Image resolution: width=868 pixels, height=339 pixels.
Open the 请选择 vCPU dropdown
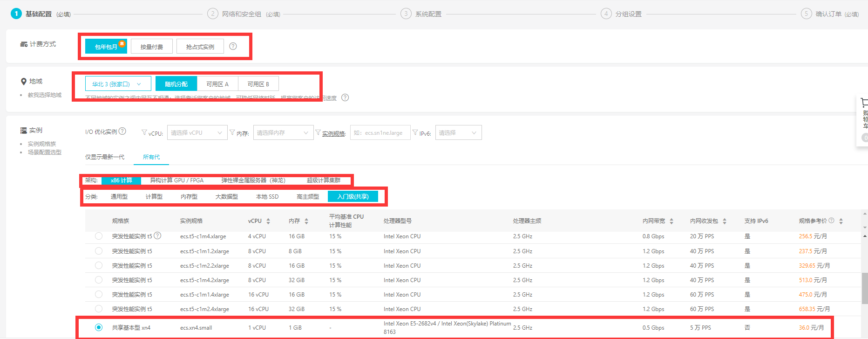197,132
